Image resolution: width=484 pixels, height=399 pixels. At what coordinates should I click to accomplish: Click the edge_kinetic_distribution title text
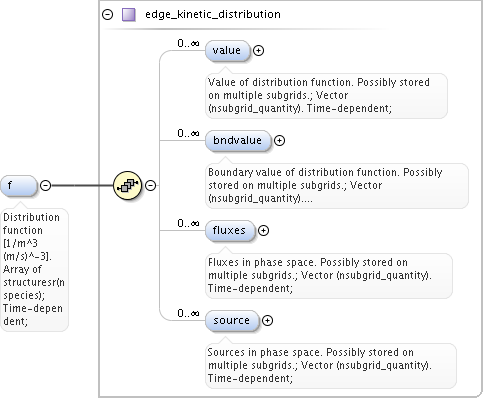coord(213,15)
